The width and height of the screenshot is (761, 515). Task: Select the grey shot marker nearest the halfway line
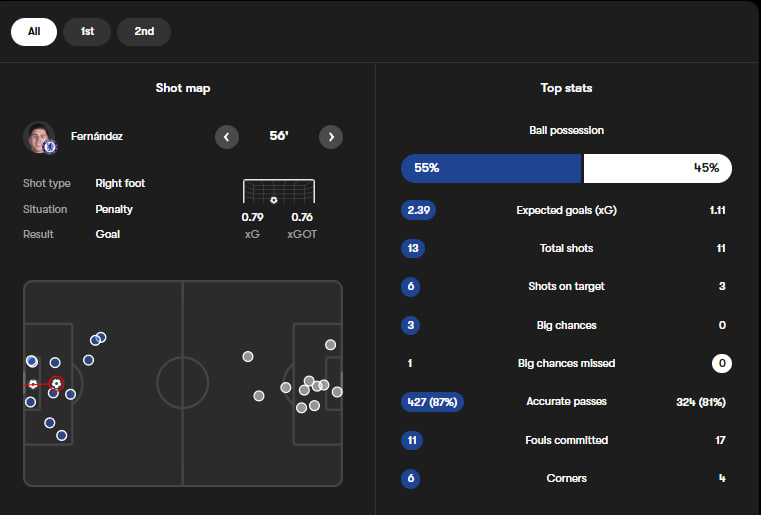(247, 356)
